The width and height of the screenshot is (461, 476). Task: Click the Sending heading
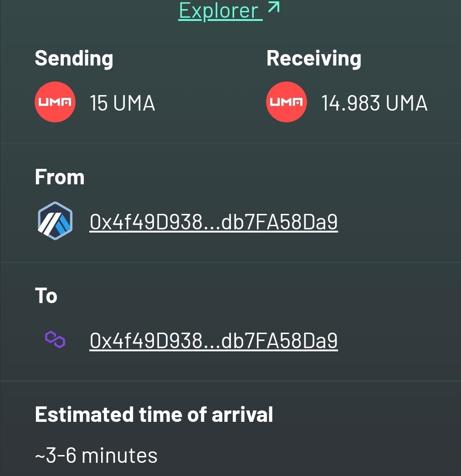[74, 59]
